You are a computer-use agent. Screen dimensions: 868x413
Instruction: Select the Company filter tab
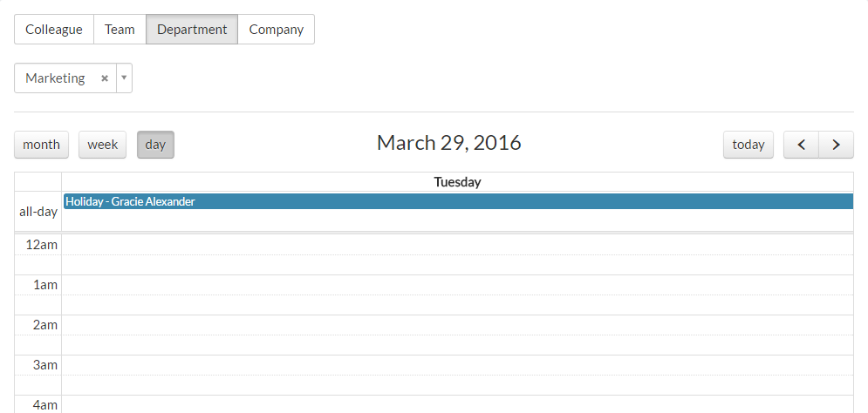(276, 30)
